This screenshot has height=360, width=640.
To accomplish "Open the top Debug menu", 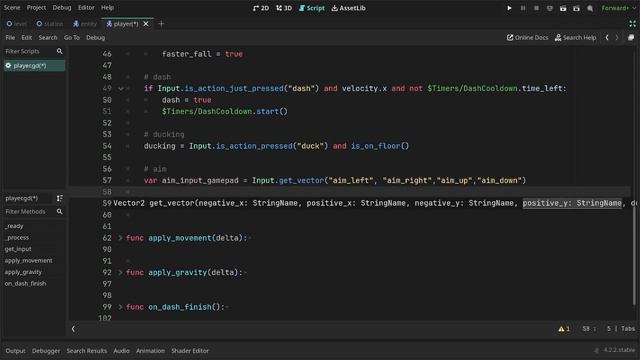I will (62, 8).
